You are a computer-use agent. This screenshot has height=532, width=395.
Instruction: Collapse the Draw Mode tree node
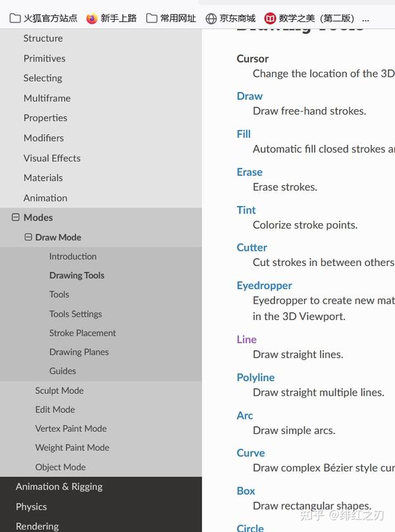(28, 237)
